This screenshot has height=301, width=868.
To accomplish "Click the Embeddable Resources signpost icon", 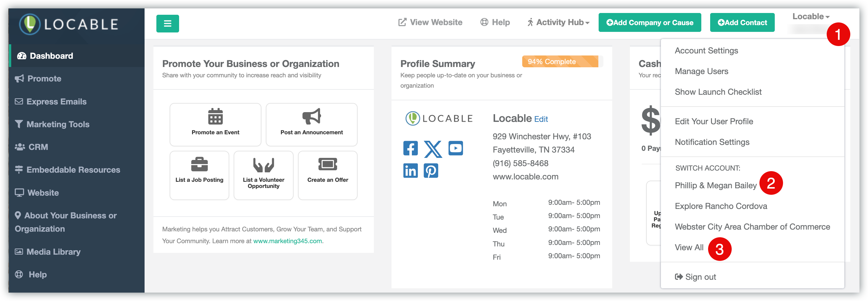I will (19, 170).
